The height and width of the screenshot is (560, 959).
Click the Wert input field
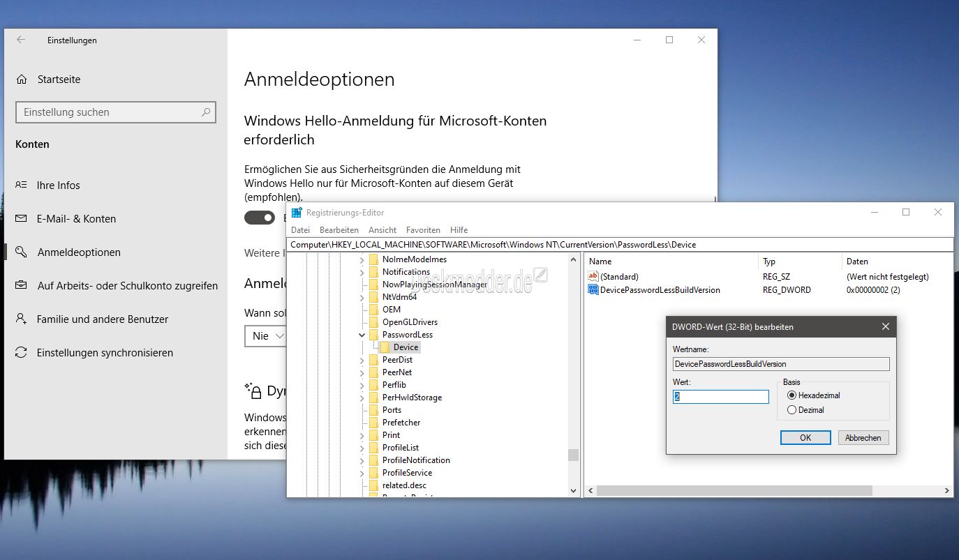tap(720, 396)
